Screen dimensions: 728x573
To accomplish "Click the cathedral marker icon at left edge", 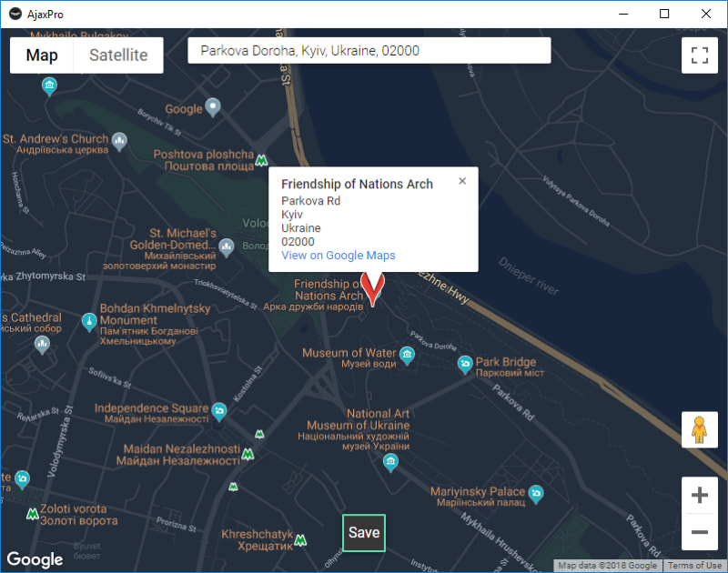I will coord(42,346).
